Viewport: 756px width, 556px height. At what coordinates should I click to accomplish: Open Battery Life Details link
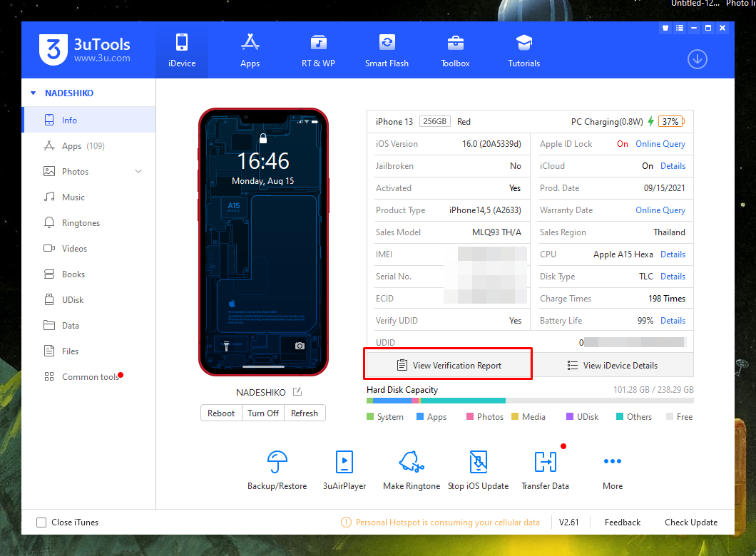(x=673, y=321)
